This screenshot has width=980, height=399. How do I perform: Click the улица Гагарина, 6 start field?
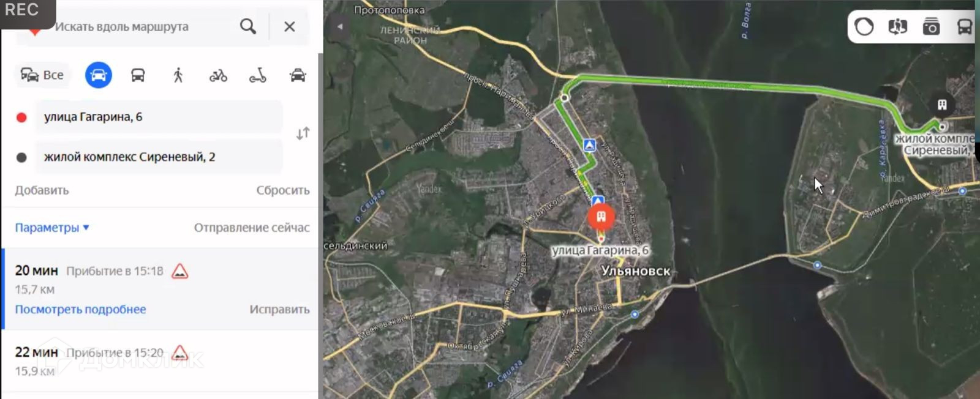point(159,117)
